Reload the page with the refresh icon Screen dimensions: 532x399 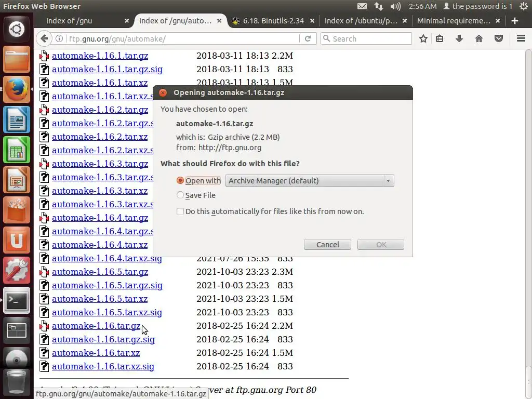308,38
